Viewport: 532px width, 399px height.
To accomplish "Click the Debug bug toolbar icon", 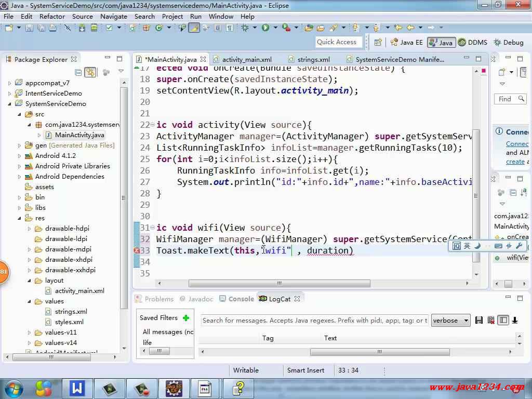I will click(x=245, y=28).
